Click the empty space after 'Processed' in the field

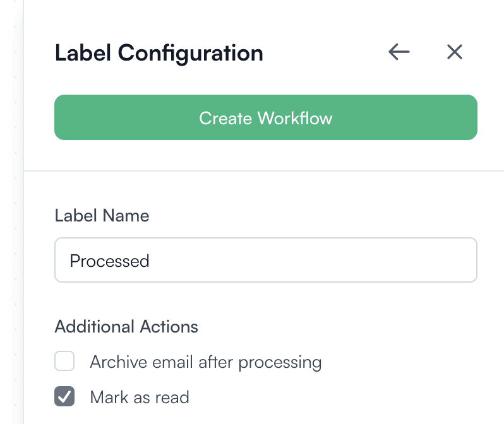[x=316, y=261]
